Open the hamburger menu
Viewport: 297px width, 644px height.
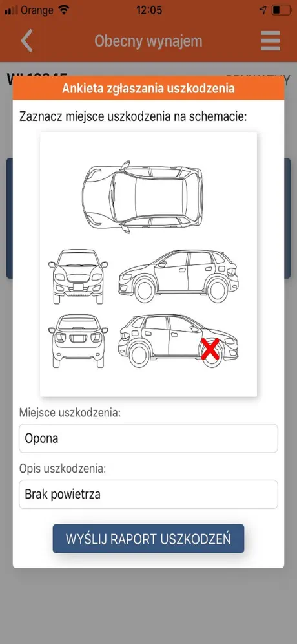[x=270, y=41]
